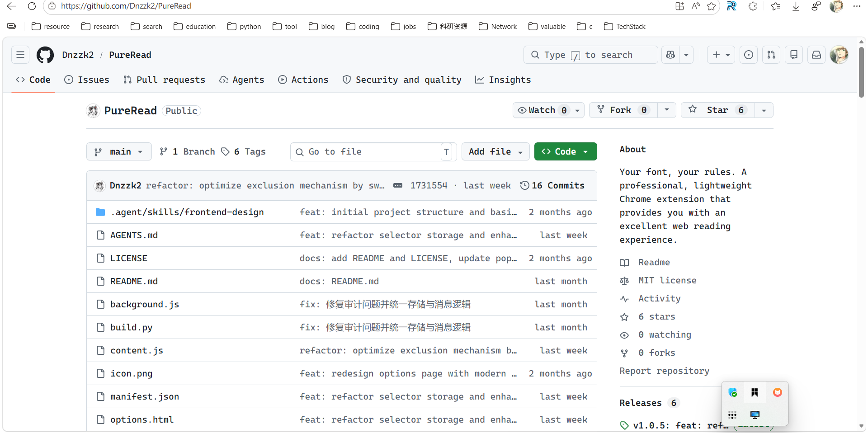This screenshot has height=433, width=868.
Task: Open the 16 Commits history link
Action: (x=552, y=186)
